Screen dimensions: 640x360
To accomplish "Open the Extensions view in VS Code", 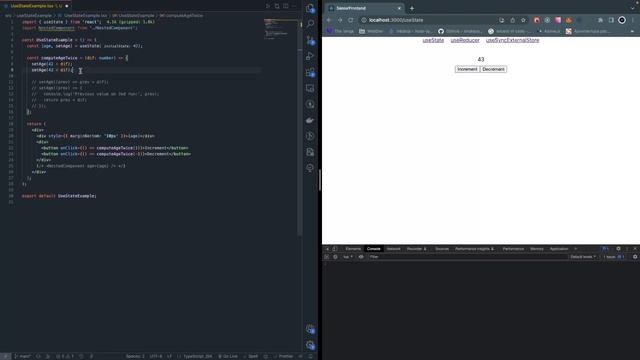I will 310,72.
